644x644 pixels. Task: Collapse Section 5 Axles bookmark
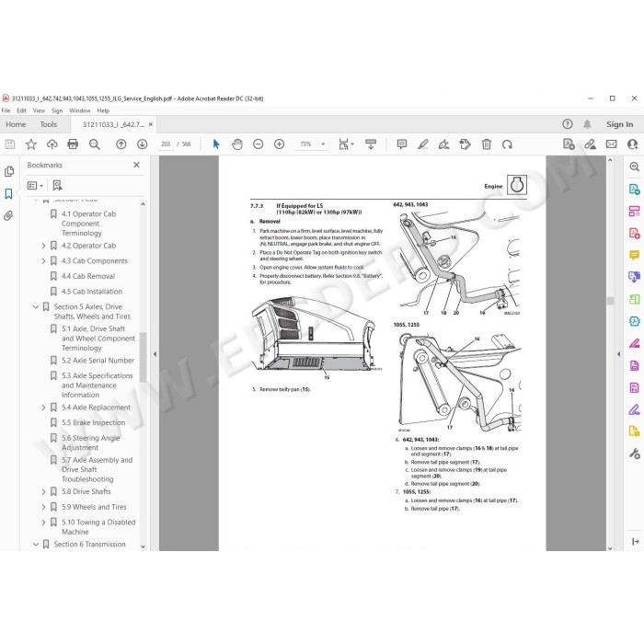coord(36,306)
